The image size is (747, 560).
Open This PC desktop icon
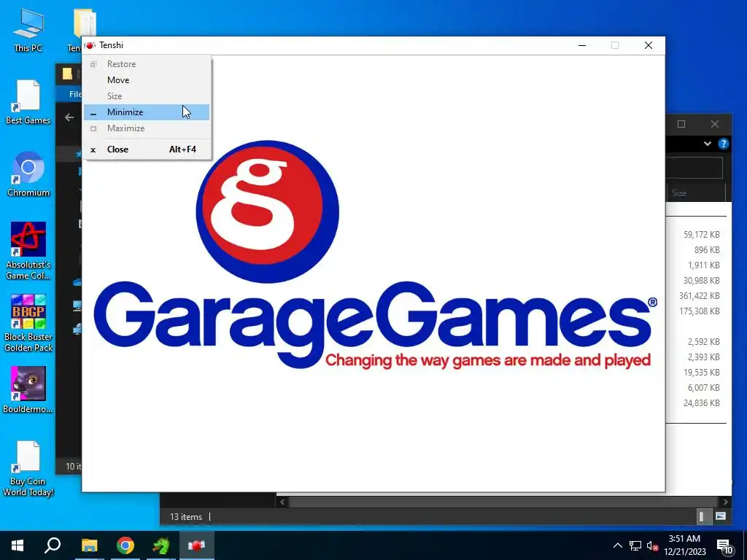[28, 31]
